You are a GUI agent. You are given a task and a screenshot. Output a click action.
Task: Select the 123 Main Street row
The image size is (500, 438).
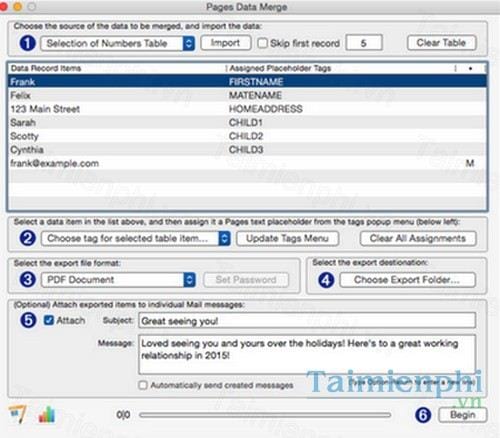pos(247,109)
